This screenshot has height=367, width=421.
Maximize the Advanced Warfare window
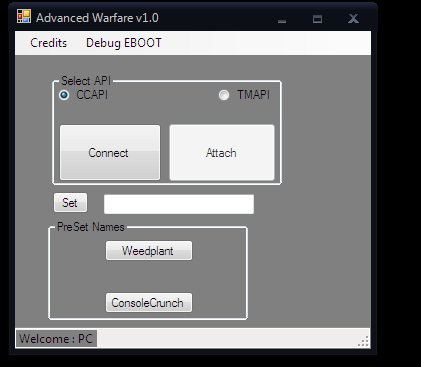click(x=317, y=19)
